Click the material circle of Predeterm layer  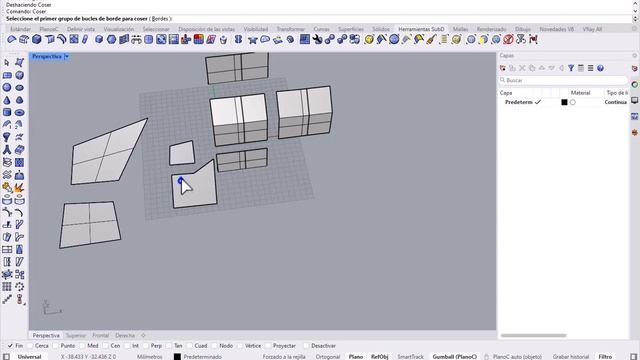point(573,102)
